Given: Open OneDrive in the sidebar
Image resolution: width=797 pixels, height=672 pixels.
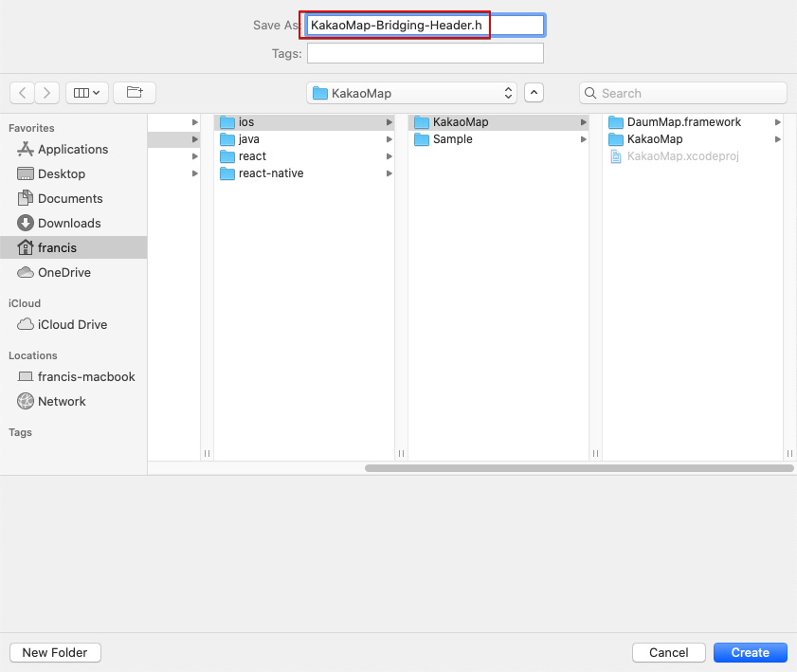Looking at the screenshot, I should [73, 272].
